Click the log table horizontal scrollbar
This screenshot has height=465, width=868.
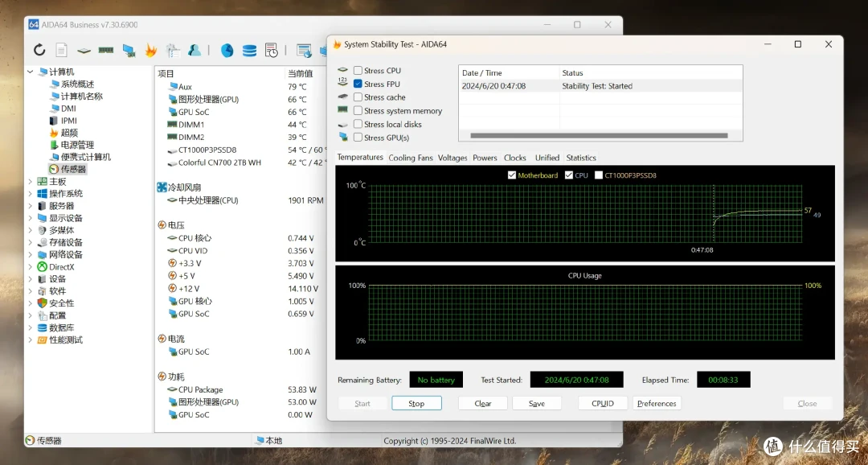click(x=599, y=135)
